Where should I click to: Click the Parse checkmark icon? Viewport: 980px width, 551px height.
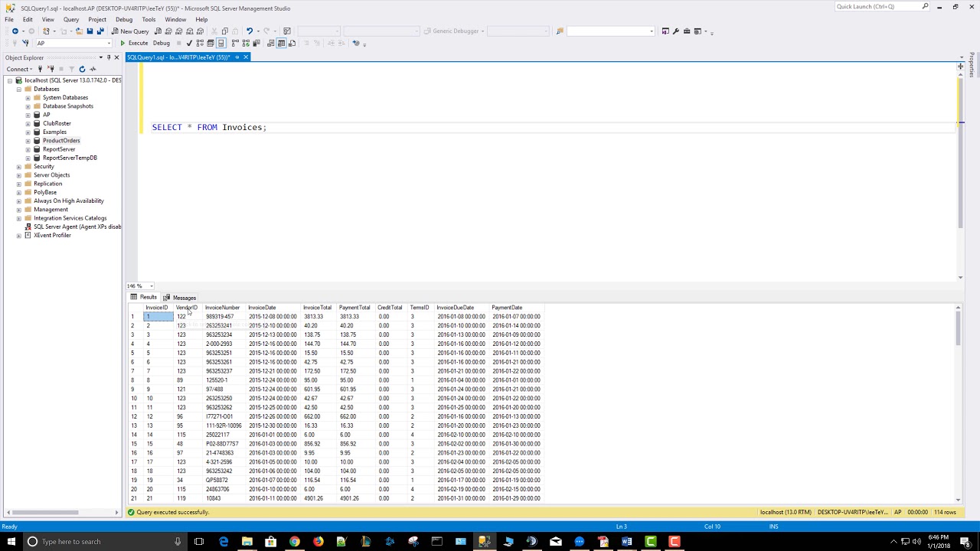(x=189, y=43)
